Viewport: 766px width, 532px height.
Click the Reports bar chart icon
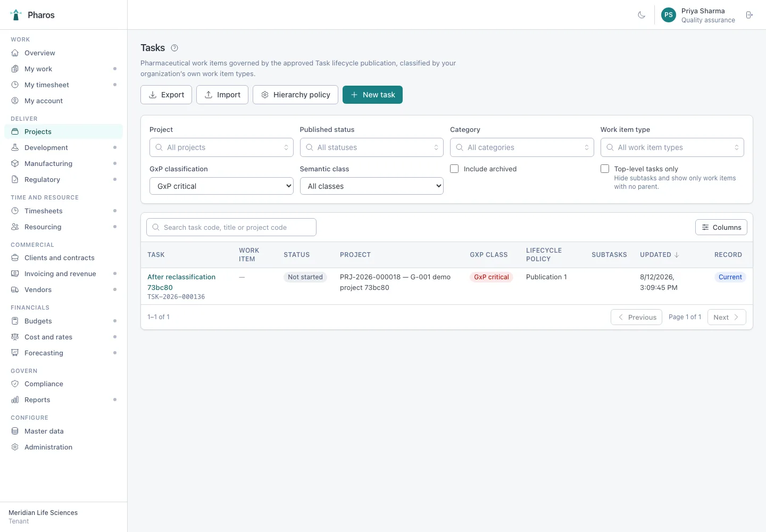(x=15, y=400)
